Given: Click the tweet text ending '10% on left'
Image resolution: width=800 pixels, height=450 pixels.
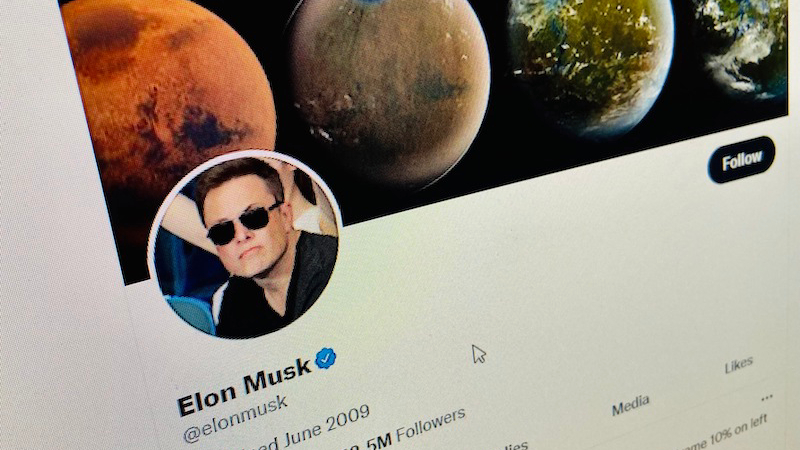Looking at the screenshot, I should click(x=724, y=434).
